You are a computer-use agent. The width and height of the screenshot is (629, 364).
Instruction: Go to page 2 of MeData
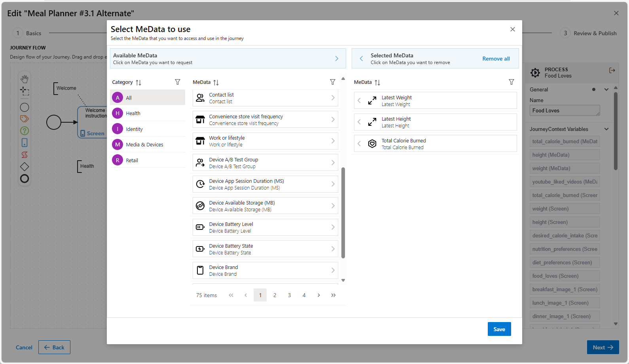[275, 295]
